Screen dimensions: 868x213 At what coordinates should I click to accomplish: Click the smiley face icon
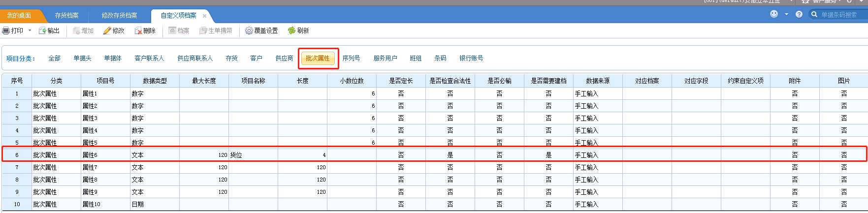point(774,14)
